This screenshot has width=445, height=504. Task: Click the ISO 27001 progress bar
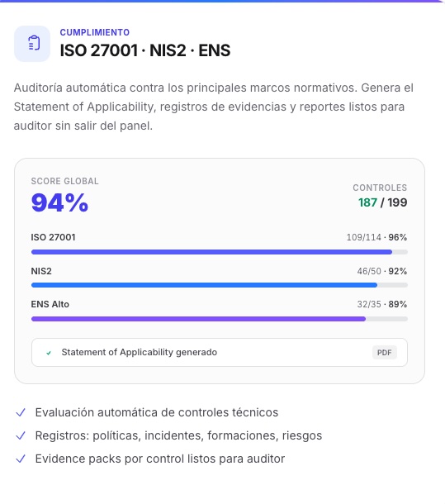pos(220,252)
